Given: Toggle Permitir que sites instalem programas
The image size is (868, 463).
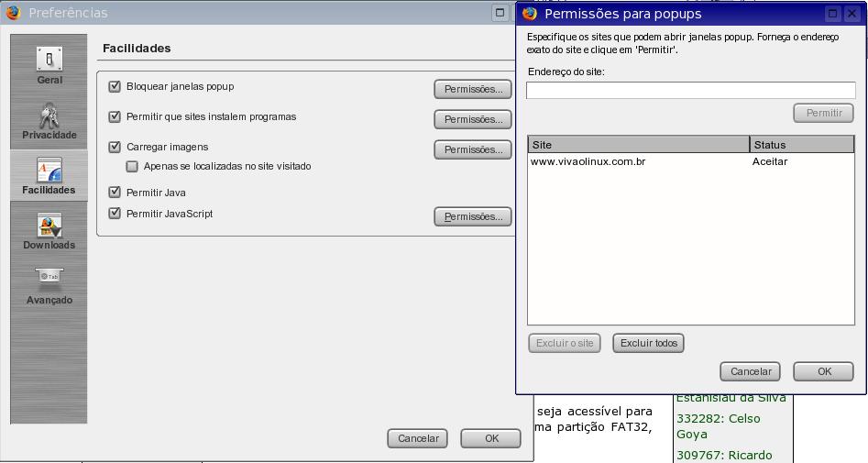Looking at the screenshot, I should [x=115, y=116].
